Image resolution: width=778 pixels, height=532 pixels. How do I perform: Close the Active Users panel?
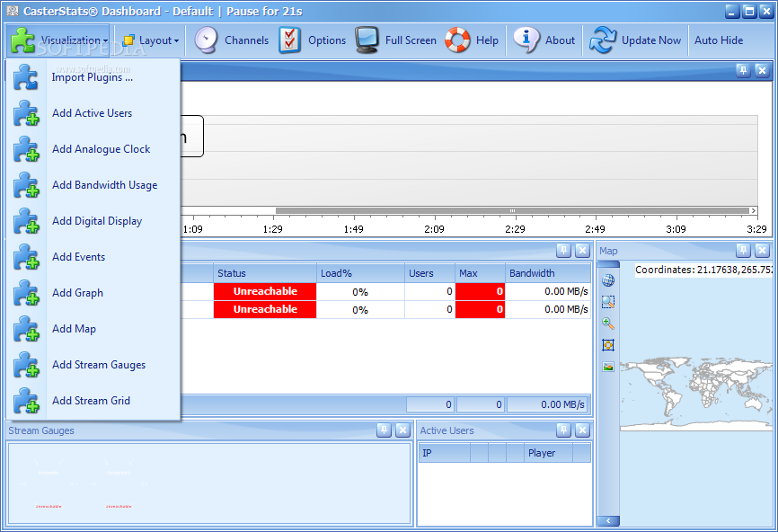coord(582,430)
